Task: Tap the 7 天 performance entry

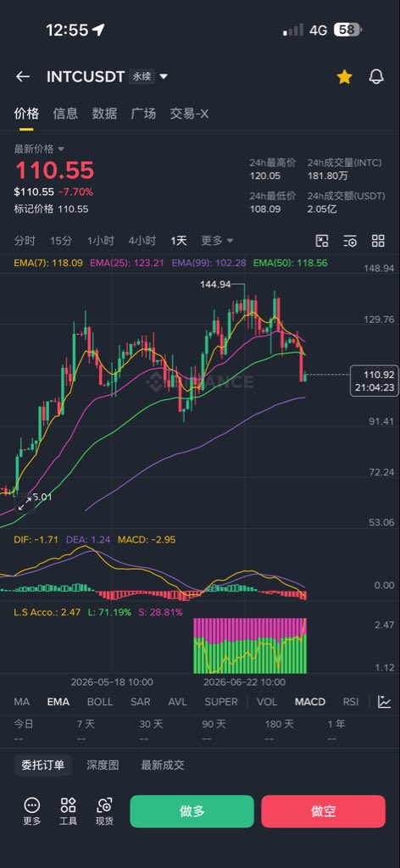Action: [86, 731]
